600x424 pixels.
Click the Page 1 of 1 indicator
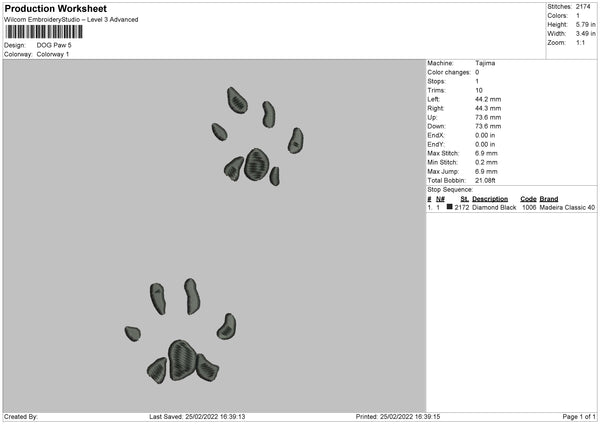[x=579, y=417]
